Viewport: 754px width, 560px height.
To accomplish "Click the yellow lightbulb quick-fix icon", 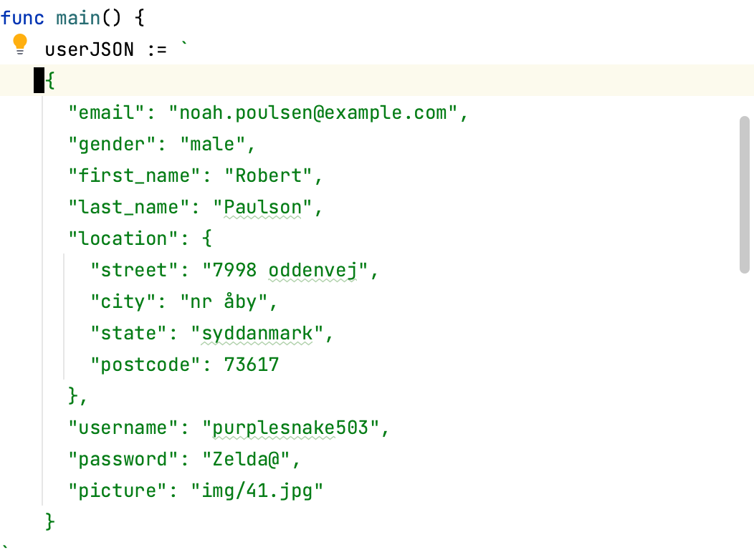I will 20,45.
